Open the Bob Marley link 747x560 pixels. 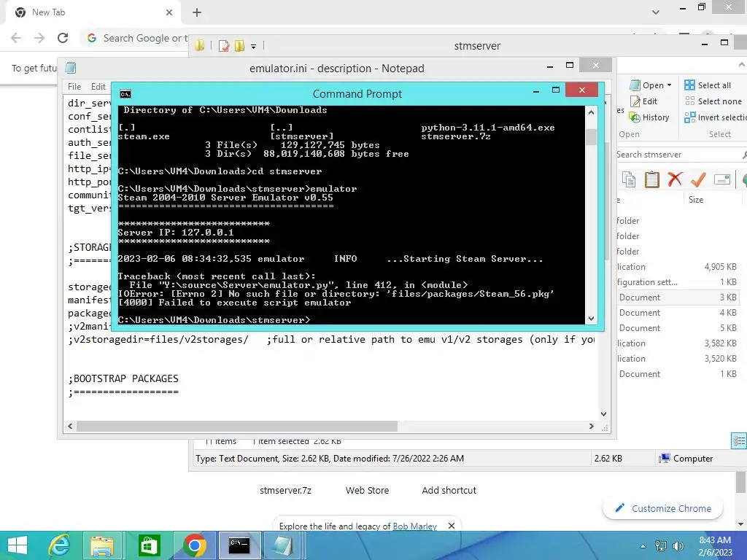tap(414, 526)
